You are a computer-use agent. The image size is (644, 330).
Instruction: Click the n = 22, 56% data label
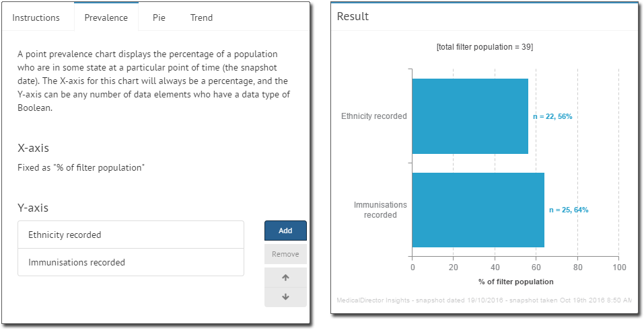pyautogui.click(x=552, y=116)
